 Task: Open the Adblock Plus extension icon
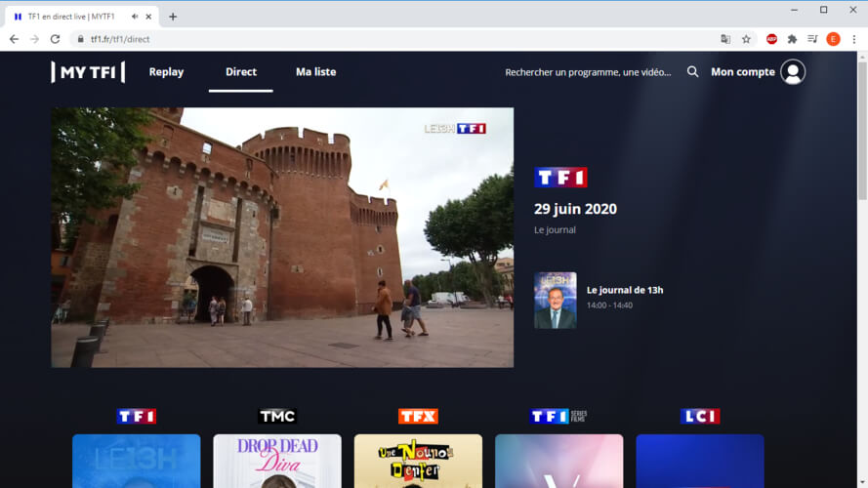771,39
